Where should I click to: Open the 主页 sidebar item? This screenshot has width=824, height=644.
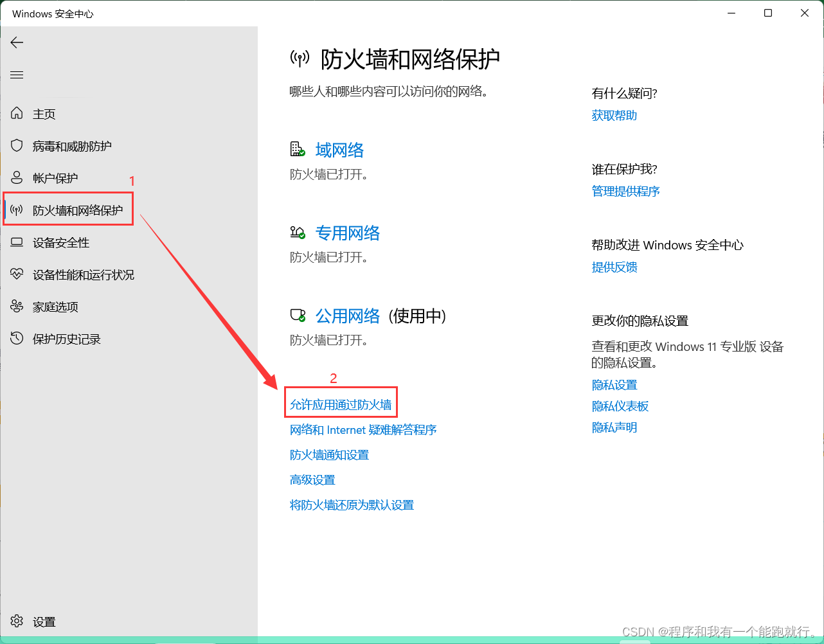click(x=44, y=114)
